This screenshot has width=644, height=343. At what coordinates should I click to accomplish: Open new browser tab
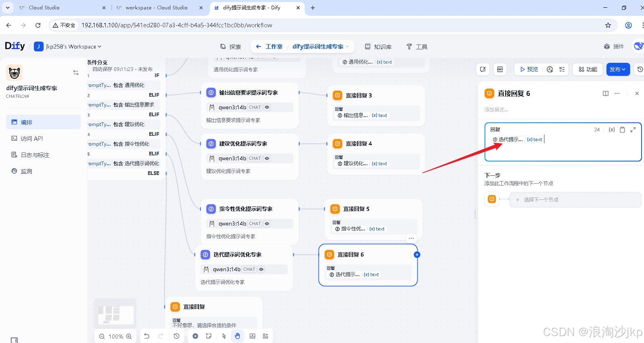coord(313,8)
